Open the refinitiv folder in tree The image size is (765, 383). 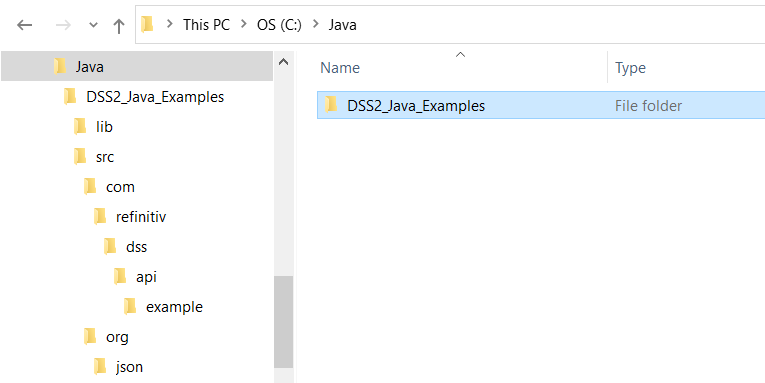tap(141, 217)
